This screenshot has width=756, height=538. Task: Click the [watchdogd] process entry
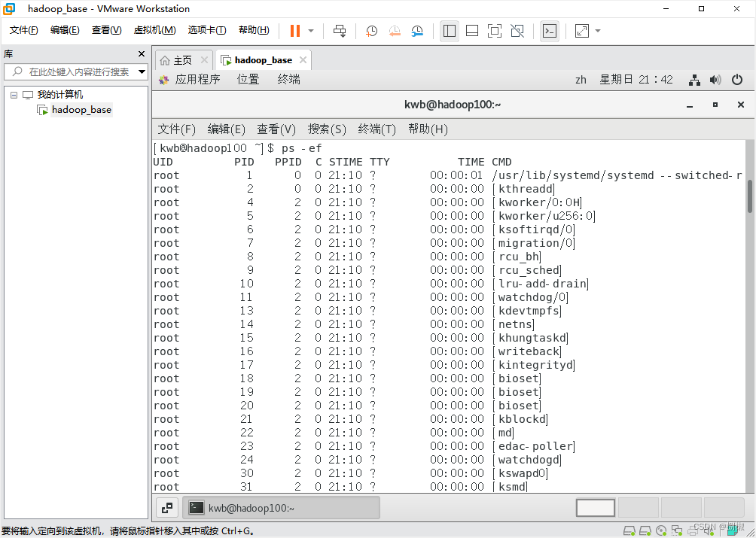(527, 460)
